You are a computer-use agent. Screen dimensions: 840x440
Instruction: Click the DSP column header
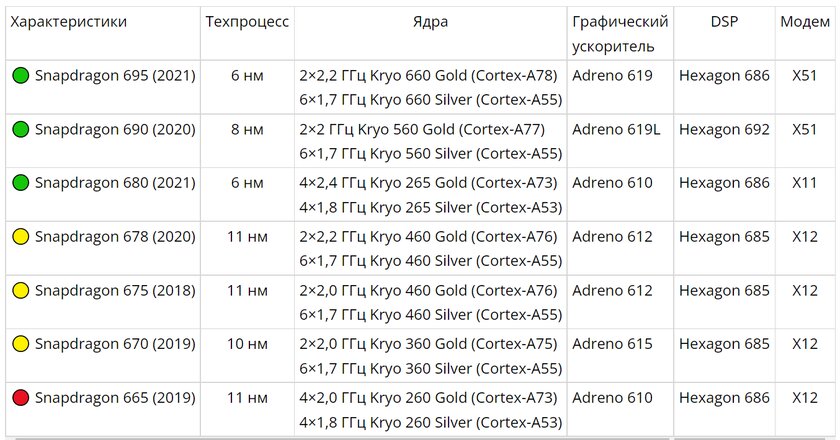(x=724, y=22)
